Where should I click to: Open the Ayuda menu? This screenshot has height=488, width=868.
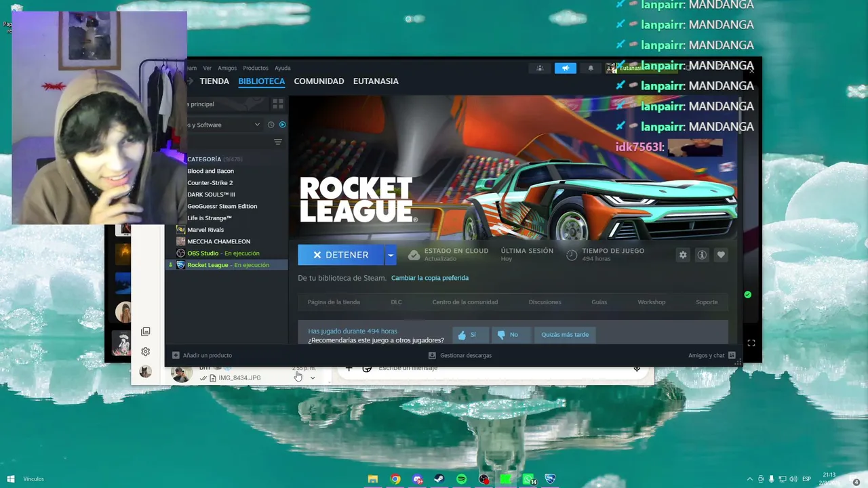283,68
